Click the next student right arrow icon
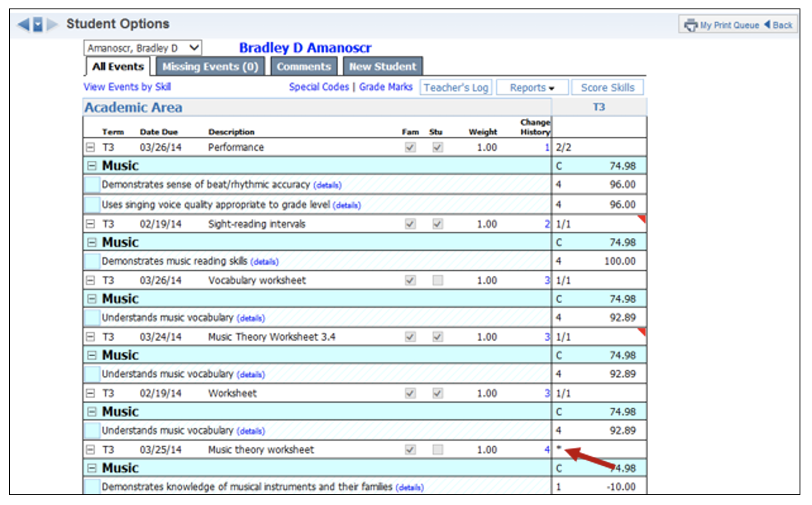This screenshot has width=812, height=505. point(53,24)
